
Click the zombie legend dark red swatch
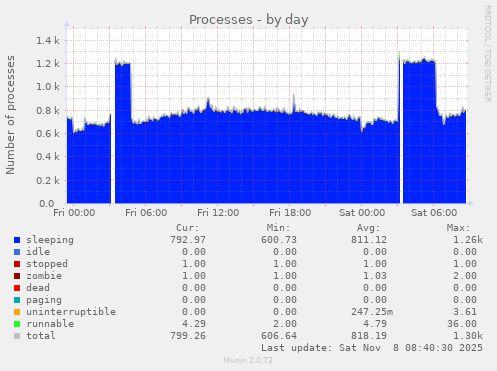(x=17, y=276)
